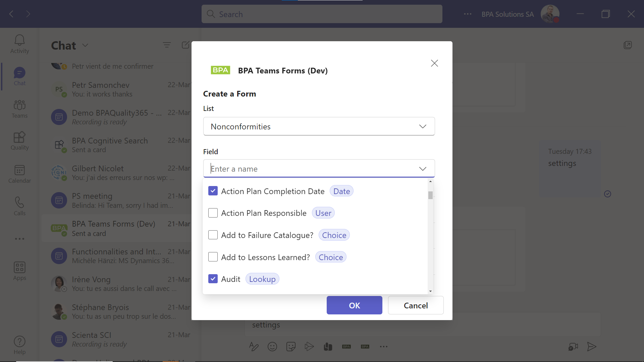Open Calls from the sidebar
The width and height of the screenshot is (644, 362).
pyautogui.click(x=19, y=206)
